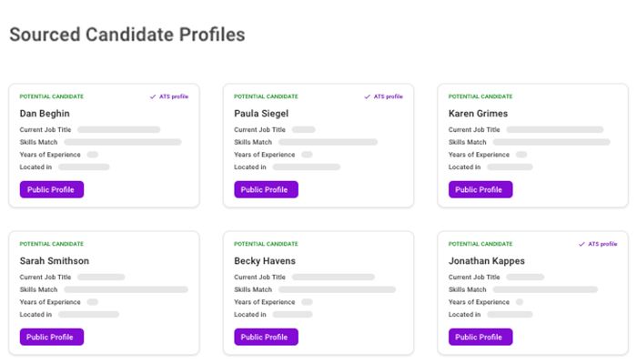Click ATS profile checkmark on Jonathan Kappes' card
The height and width of the screenshot is (364, 637).
581,244
